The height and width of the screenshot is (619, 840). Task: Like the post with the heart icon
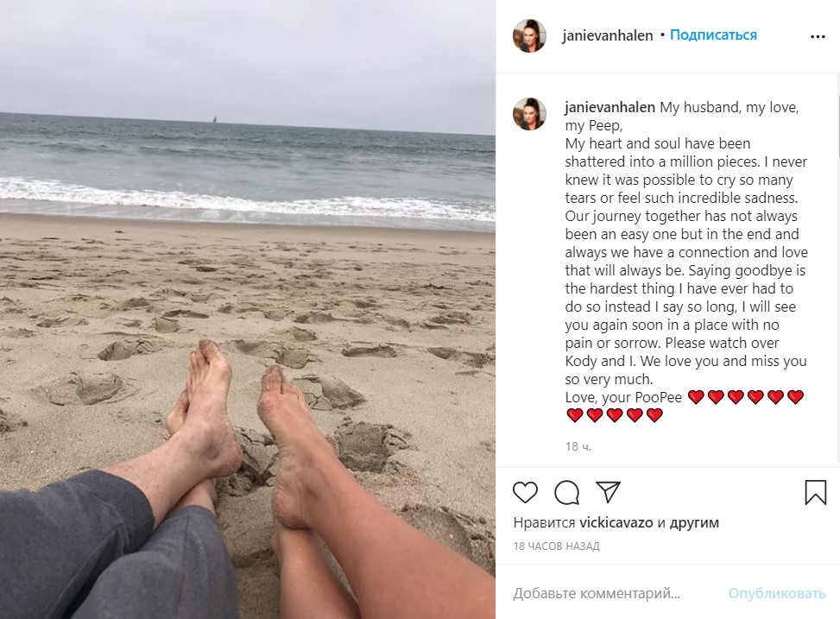coord(525,492)
